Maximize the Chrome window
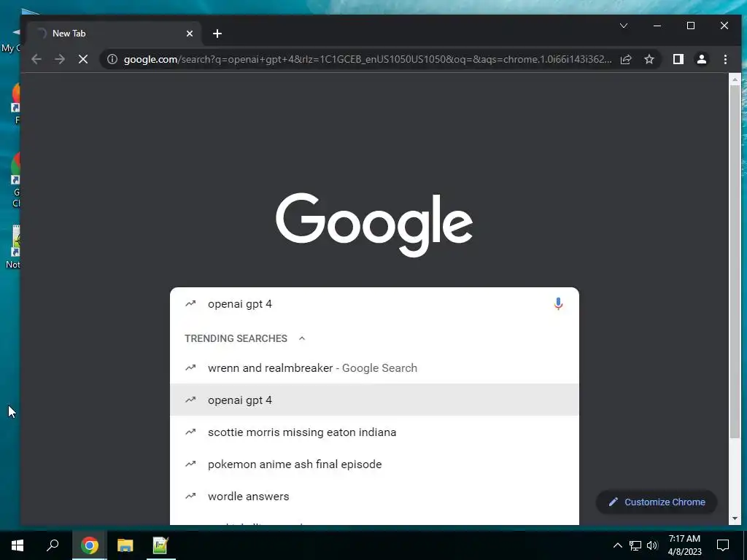The width and height of the screenshot is (747, 560). pos(691,26)
